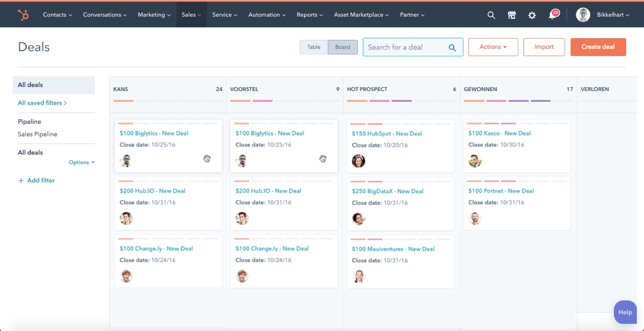Open the Bikkelhart account menu
Screen dimensions: 644x331
pos(613,15)
